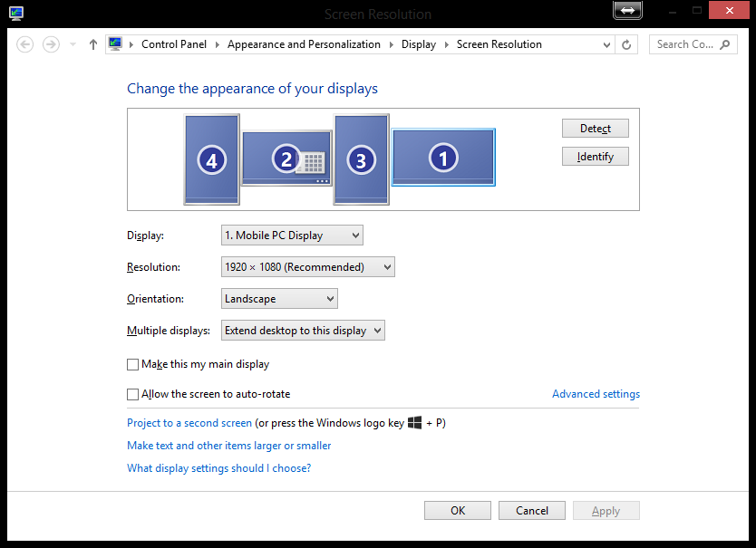This screenshot has width=756, height=548.
Task: Navigate to Appearance and Personalization breadcrumb
Action: tap(304, 44)
